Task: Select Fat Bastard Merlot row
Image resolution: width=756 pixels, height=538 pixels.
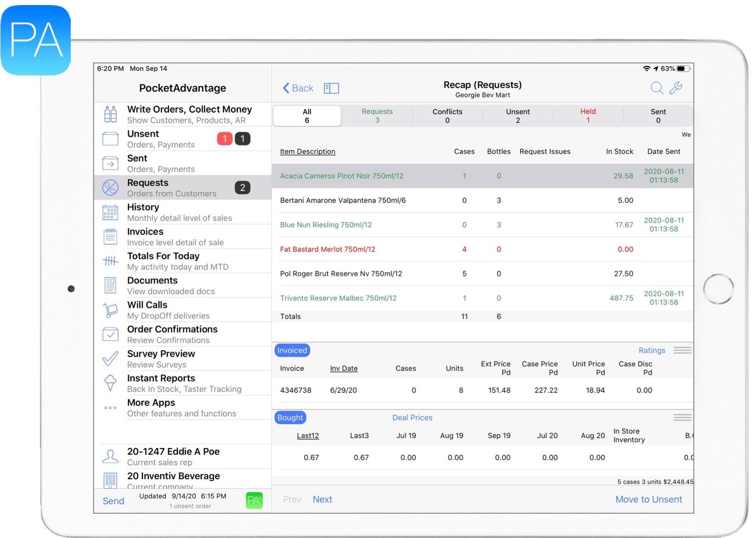Action: tap(482, 249)
